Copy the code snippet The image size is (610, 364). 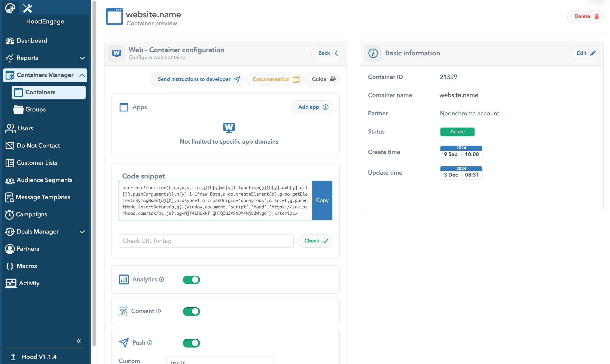point(322,200)
